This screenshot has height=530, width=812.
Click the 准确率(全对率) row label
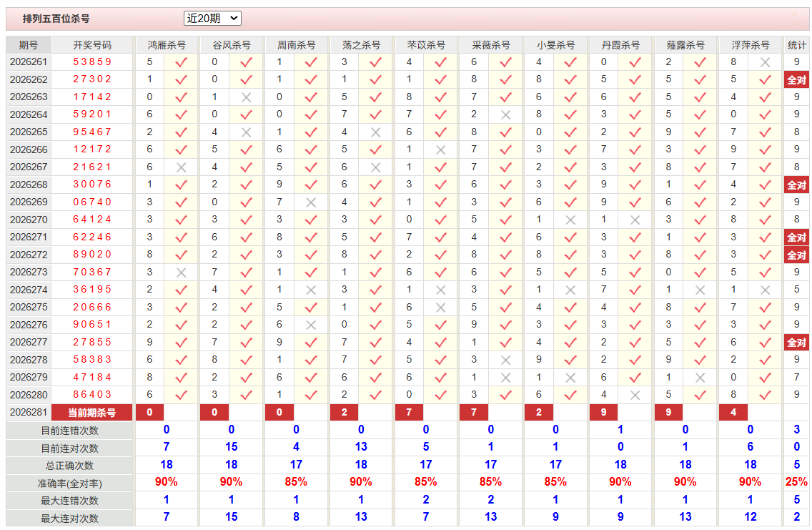70,484
